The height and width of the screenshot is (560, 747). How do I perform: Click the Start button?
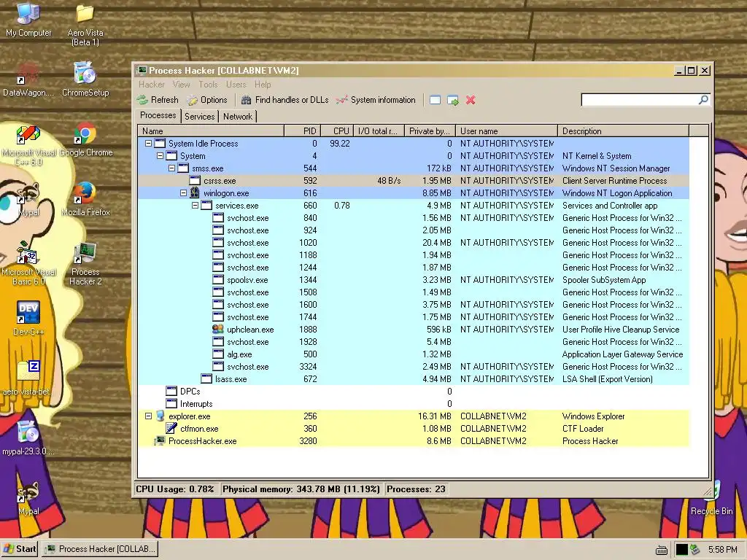pos(20,549)
